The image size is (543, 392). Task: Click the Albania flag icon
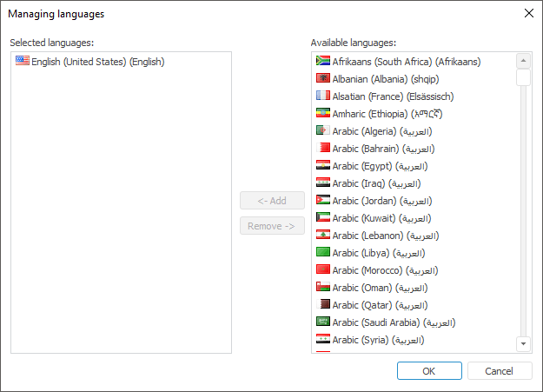point(322,78)
